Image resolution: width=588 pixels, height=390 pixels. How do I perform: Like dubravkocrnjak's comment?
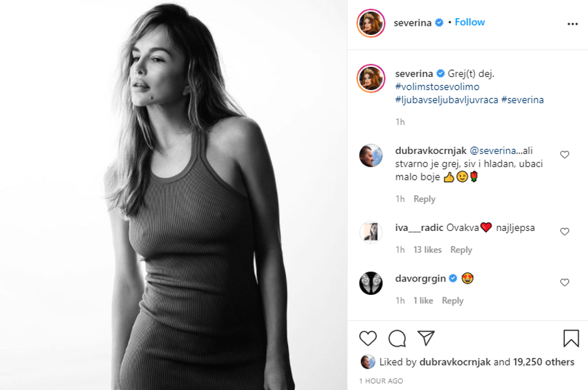pos(565,155)
